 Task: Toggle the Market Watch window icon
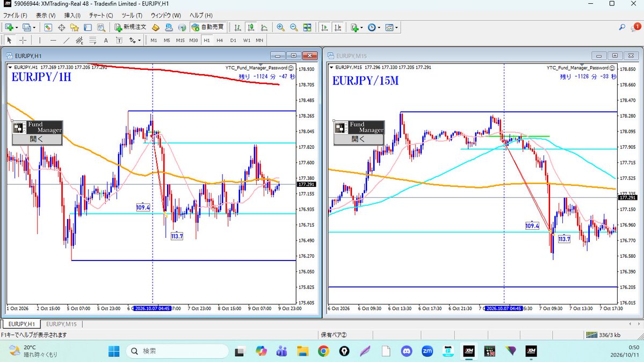point(48,27)
